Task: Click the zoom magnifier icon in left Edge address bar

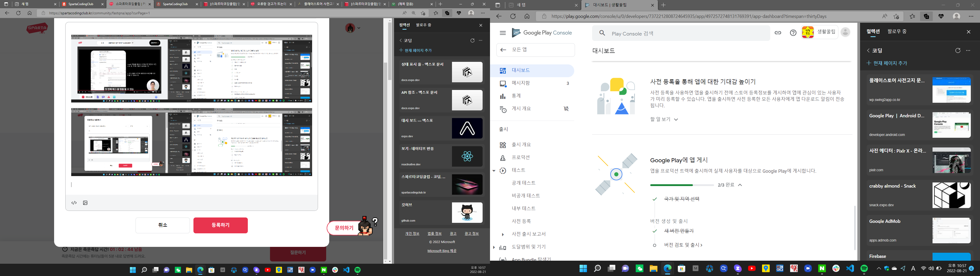Action: [414, 13]
